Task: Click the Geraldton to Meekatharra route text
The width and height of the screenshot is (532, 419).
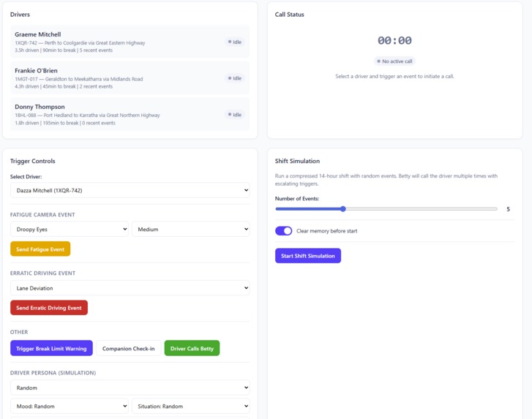Action: [94, 79]
